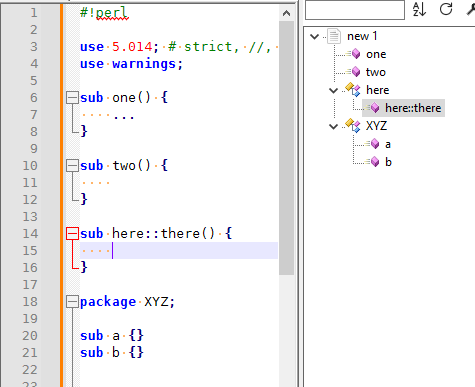The width and height of the screenshot is (475, 387).
Task: Collapse the 'XYZ' class node
Action: (333, 126)
